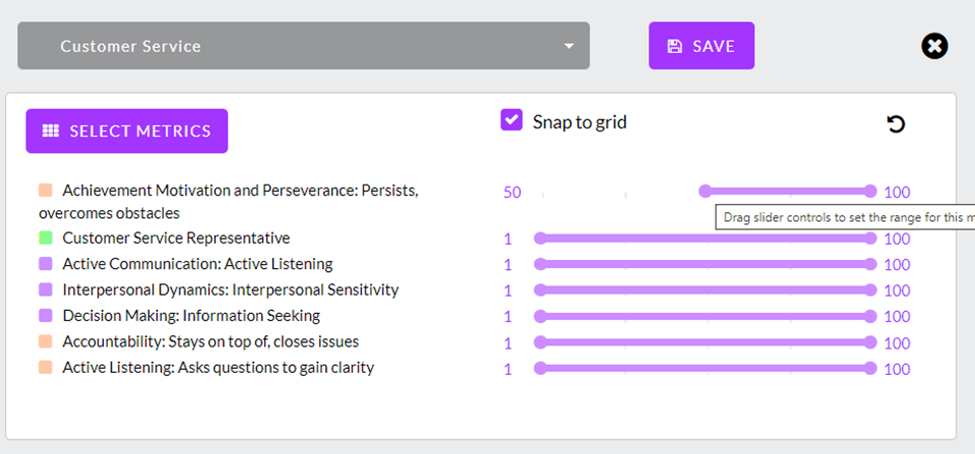Click the right handle of Customer Service Representative slider
Screen dimensions: 975x454
[871, 238]
